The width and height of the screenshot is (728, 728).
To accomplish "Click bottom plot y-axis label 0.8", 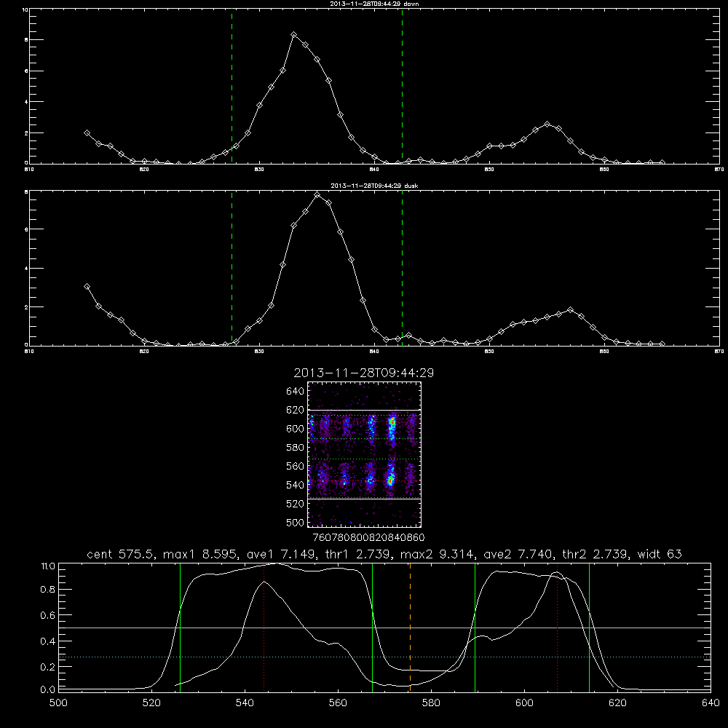I will (48, 589).
